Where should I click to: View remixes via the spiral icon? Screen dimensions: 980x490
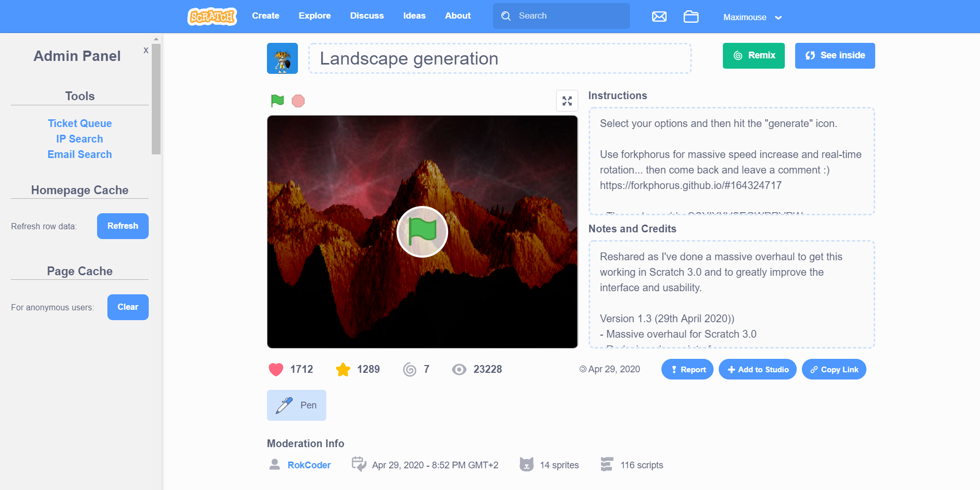(409, 369)
